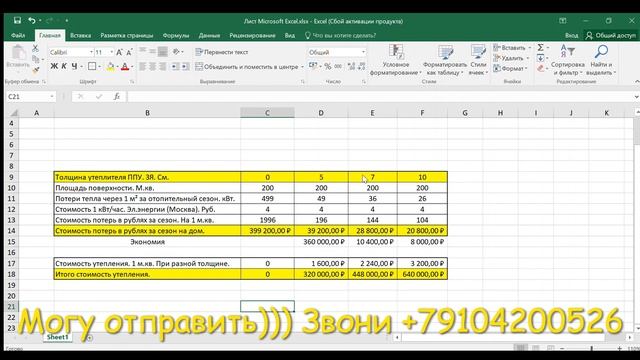Open Стили ячеек gallery

point(478,60)
